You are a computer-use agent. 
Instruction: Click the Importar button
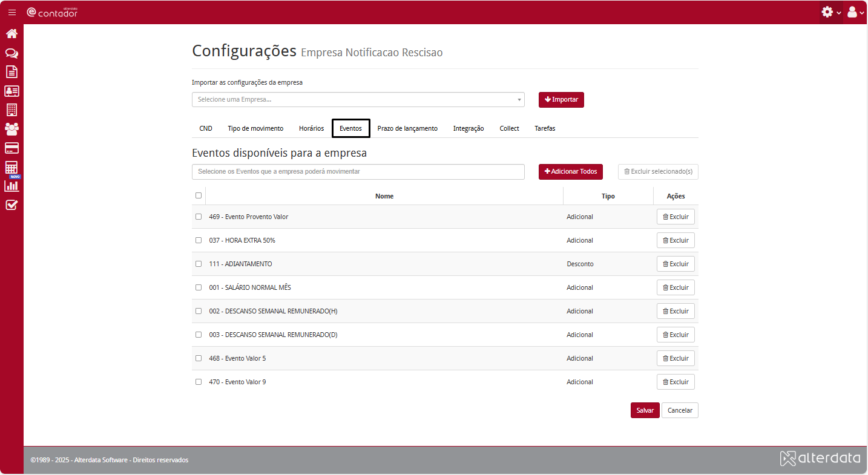tap(561, 99)
